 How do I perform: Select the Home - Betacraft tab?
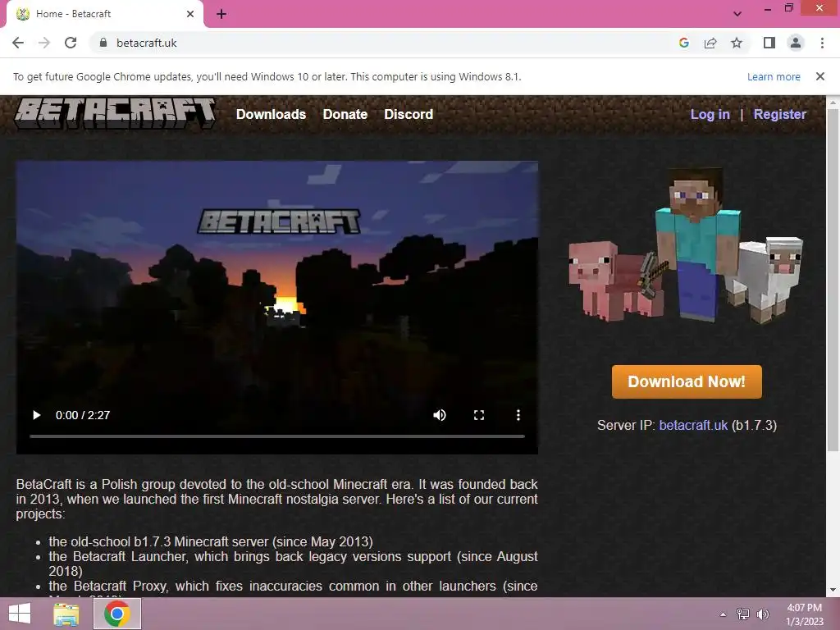(x=104, y=14)
